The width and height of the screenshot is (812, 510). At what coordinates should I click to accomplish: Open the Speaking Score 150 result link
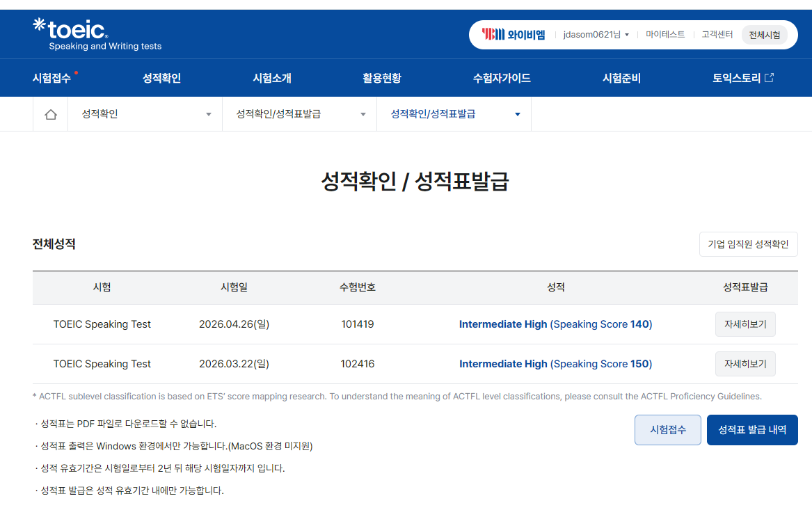(x=555, y=364)
